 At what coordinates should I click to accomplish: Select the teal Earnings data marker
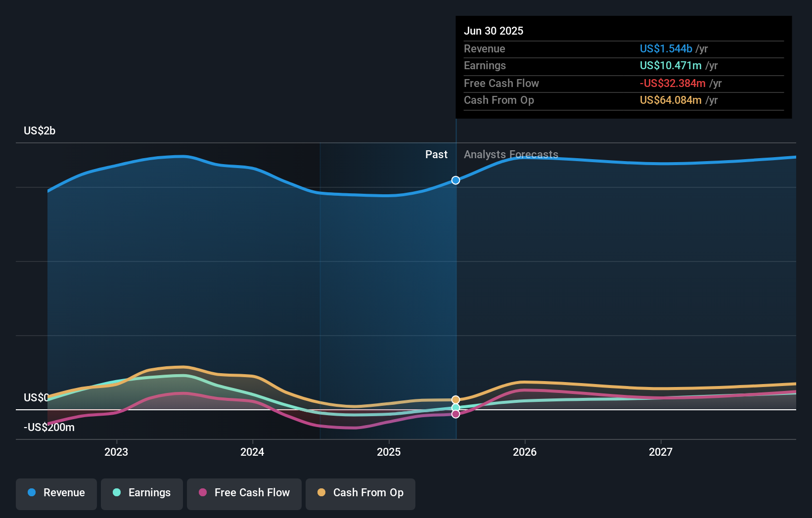pyautogui.click(x=455, y=407)
